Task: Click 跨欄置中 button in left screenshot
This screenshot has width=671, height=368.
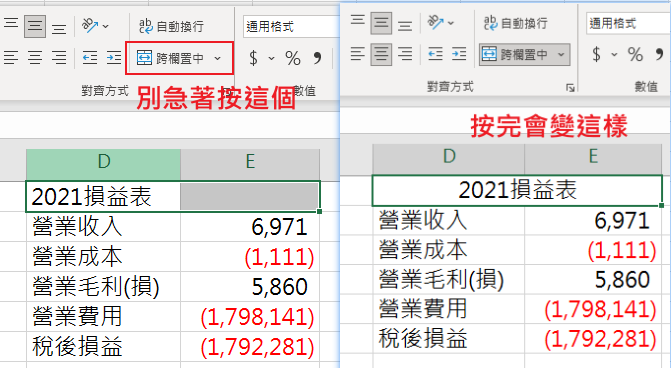Action: pyautogui.click(x=171, y=58)
